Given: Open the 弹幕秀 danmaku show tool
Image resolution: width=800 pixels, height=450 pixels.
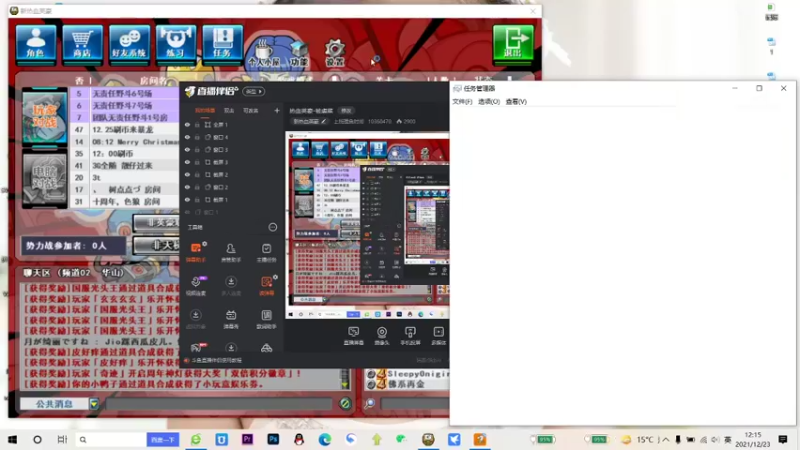Looking at the screenshot, I should point(231,319).
